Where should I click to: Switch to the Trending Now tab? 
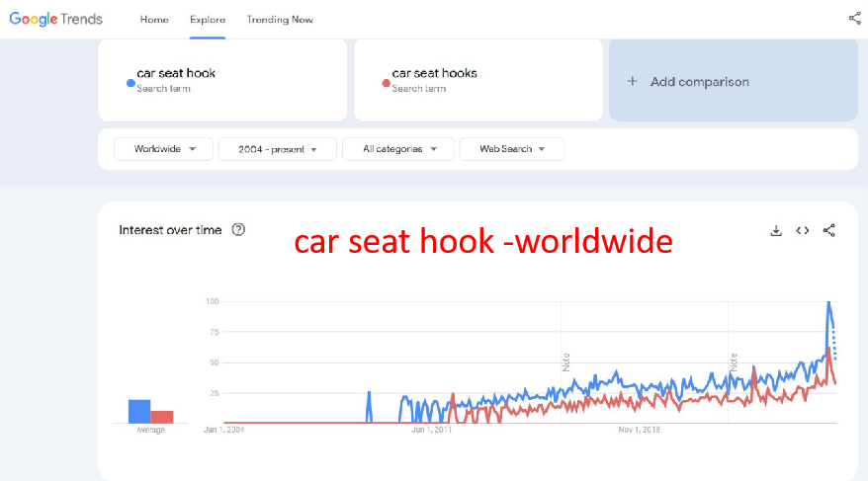(x=280, y=19)
